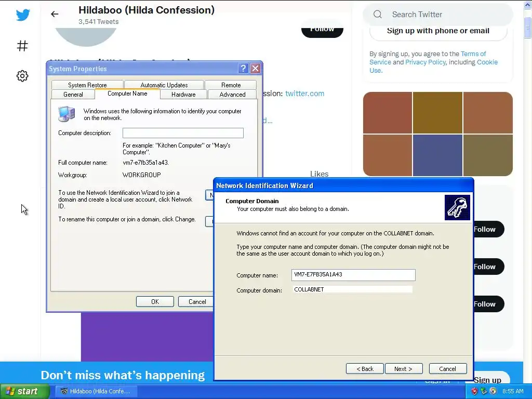Click full computer name vm7-e7fb35a1a43

(x=145, y=163)
